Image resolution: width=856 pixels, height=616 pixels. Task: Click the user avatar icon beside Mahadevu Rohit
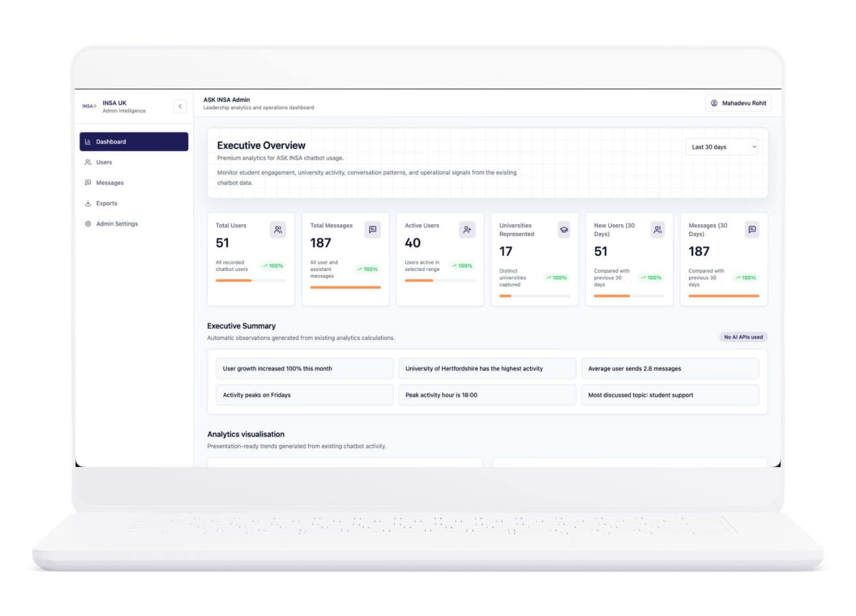(714, 103)
